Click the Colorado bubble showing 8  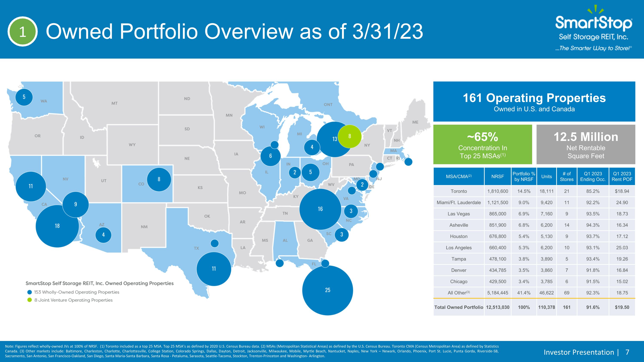coord(159,179)
